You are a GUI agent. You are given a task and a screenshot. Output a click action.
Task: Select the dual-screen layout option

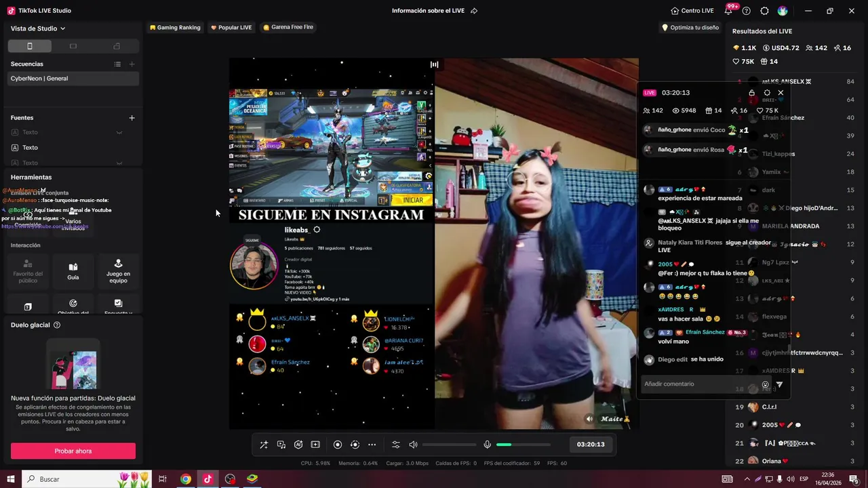coord(117,46)
